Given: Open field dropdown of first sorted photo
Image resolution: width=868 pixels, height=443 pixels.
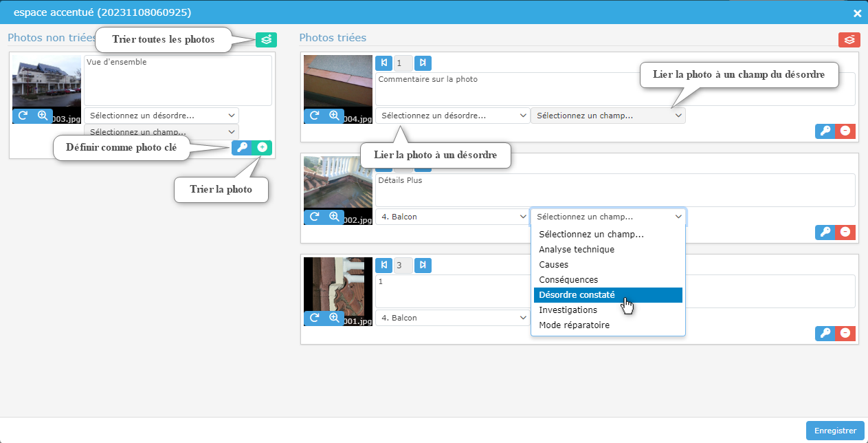Looking at the screenshot, I should coord(608,116).
